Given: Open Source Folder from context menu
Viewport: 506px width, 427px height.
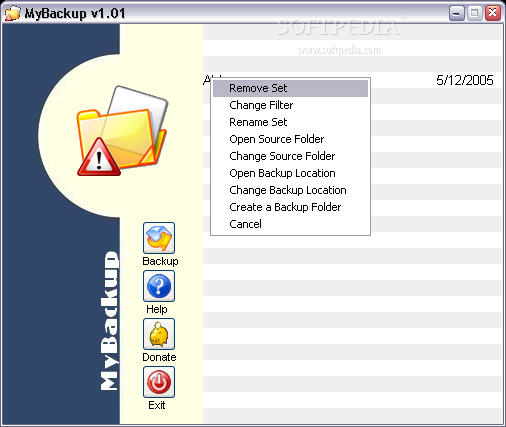Looking at the screenshot, I should [x=290, y=139].
